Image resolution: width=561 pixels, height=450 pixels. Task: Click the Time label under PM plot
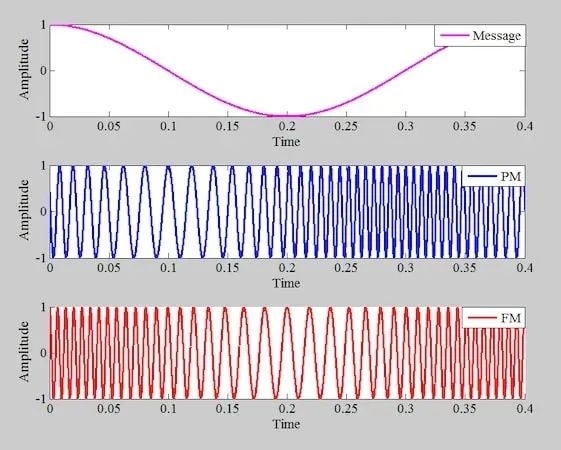(287, 283)
